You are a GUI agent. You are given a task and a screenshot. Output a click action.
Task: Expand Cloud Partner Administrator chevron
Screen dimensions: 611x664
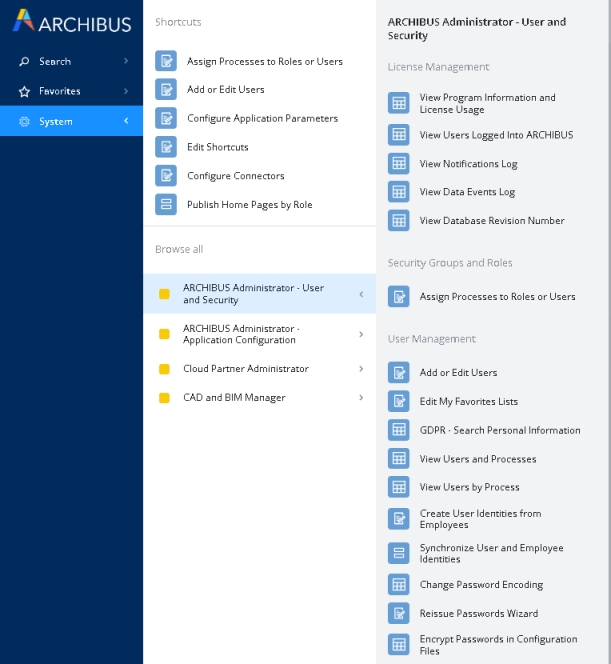(x=361, y=369)
